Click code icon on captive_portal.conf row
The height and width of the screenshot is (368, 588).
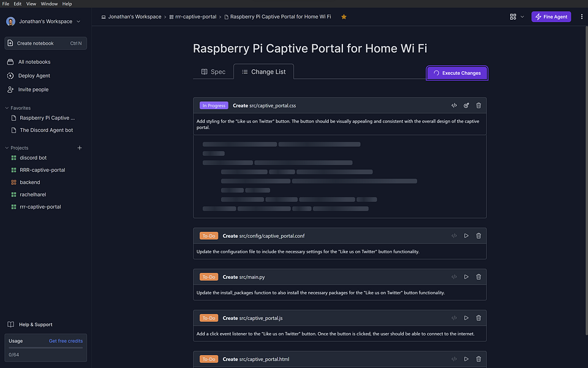pyautogui.click(x=454, y=236)
